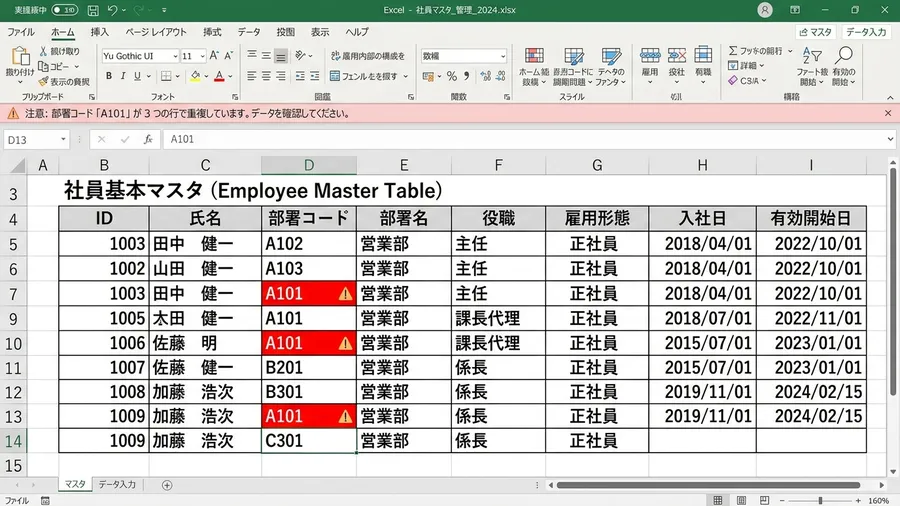Click the Insert Function fx icon
Image resolution: width=900 pixels, height=506 pixels.
point(148,139)
